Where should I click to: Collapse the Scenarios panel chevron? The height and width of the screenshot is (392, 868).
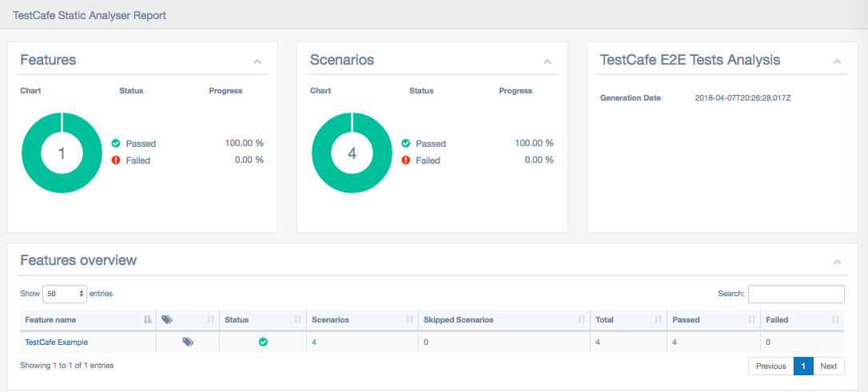click(x=547, y=61)
